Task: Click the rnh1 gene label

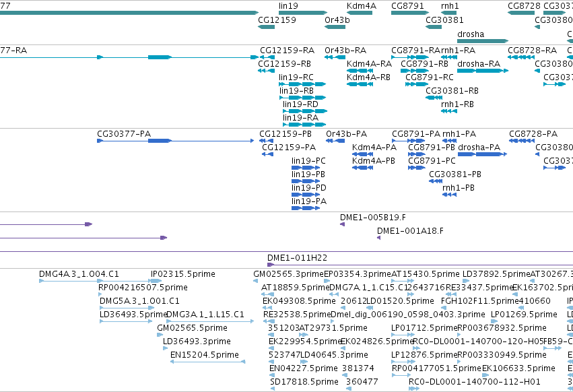Action: (x=450, y=6)
